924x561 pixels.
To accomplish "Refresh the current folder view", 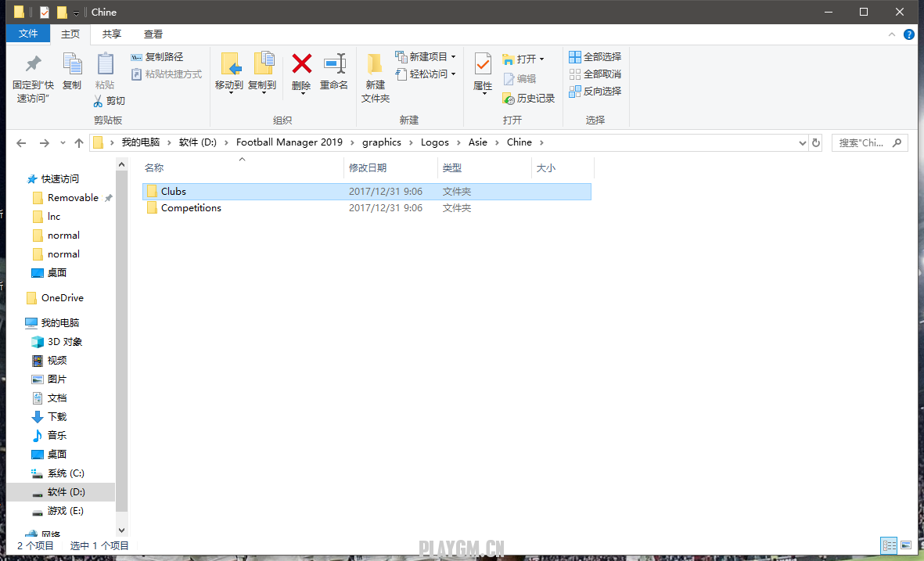I will (x=816, y=142).
